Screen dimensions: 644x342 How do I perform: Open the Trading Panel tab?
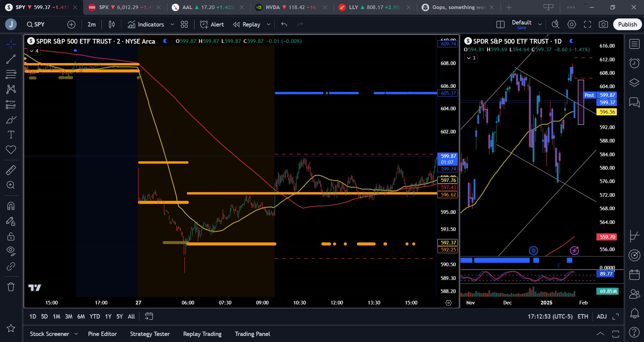point(253,334)
